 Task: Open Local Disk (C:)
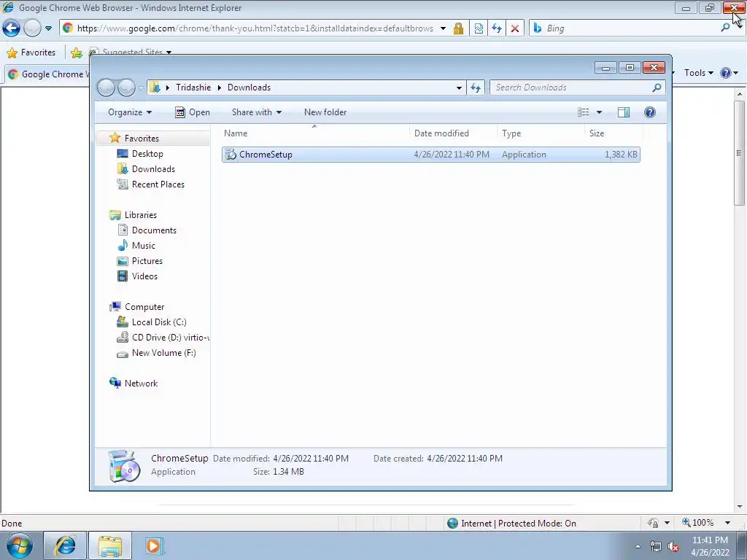(158, 322)
